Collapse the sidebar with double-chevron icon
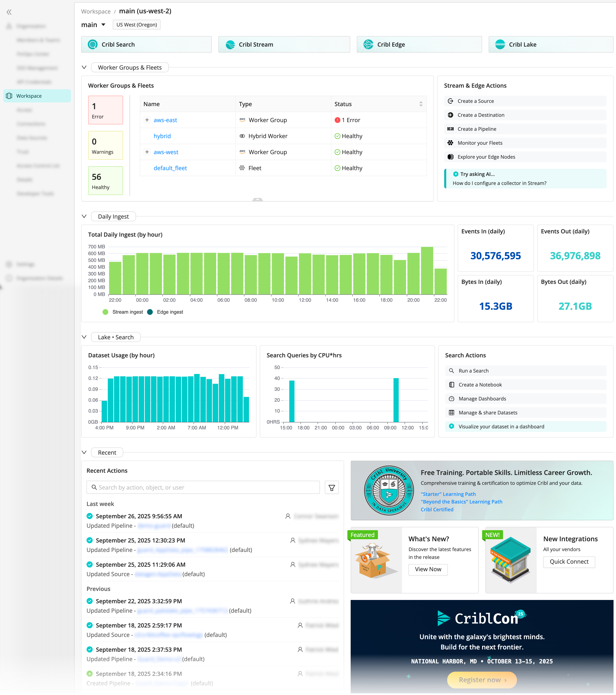 click(9, 12)
